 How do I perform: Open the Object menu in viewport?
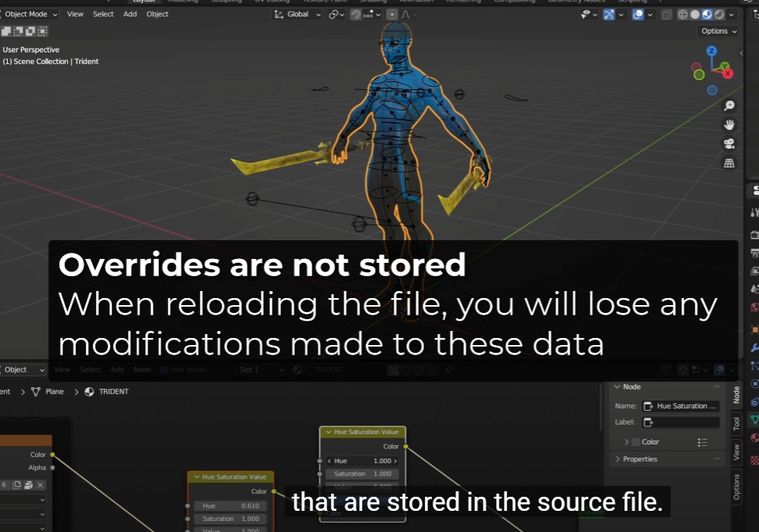click(x=157, y=15)
